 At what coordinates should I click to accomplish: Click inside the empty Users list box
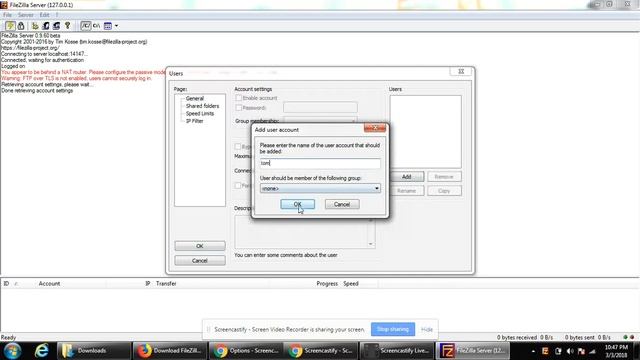(425, 131)
